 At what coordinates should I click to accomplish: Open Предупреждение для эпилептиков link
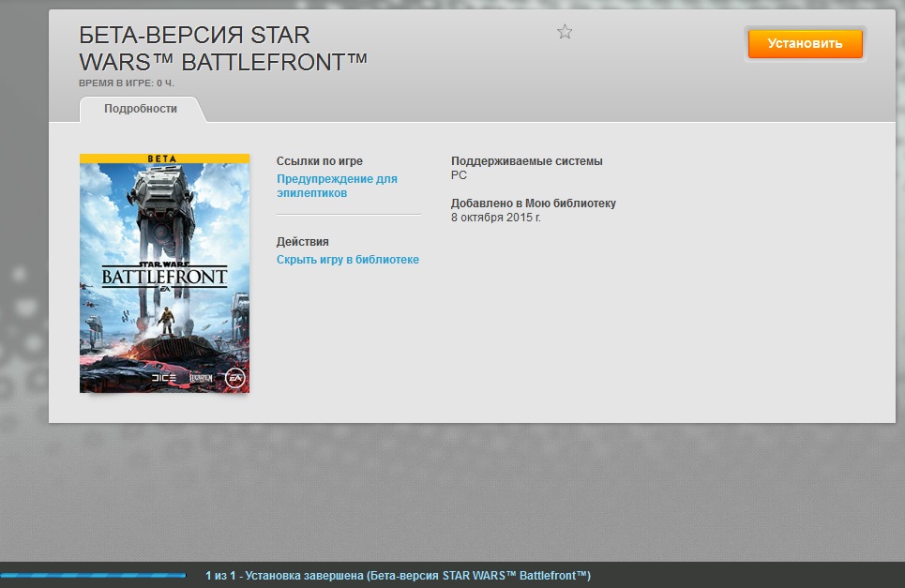coord(337,186)
